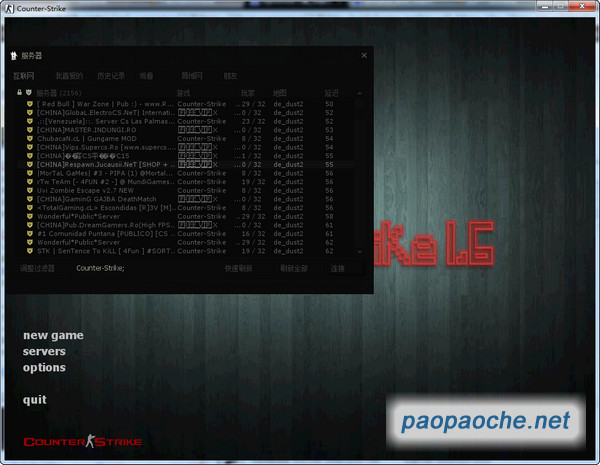Screen dimensions: 600x465
Task: Sort servers by the password lock column icon
Action: [19, 92]
